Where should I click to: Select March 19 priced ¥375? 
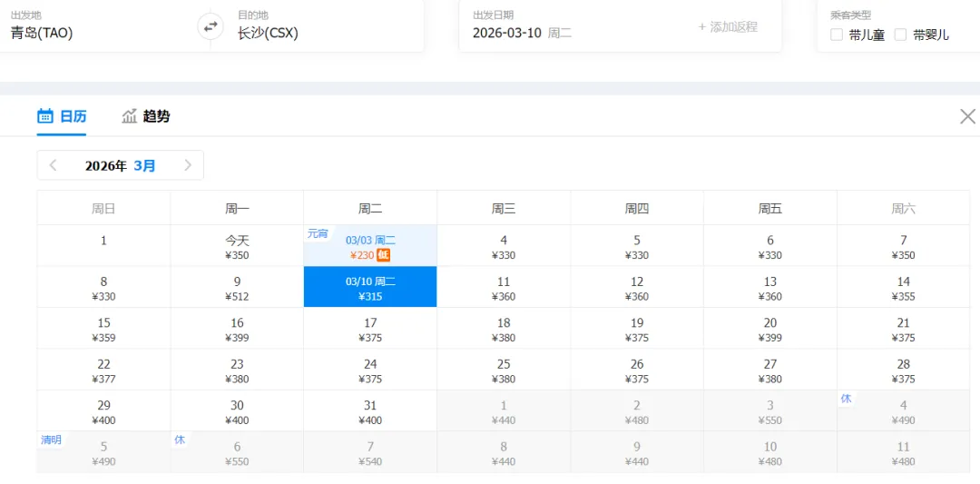coord(637,329)
